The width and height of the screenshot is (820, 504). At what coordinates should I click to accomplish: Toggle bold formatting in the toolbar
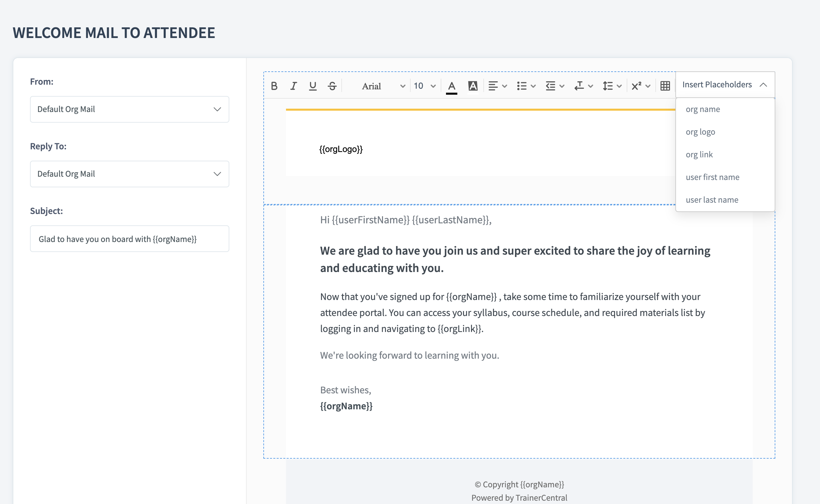(274, 86)
